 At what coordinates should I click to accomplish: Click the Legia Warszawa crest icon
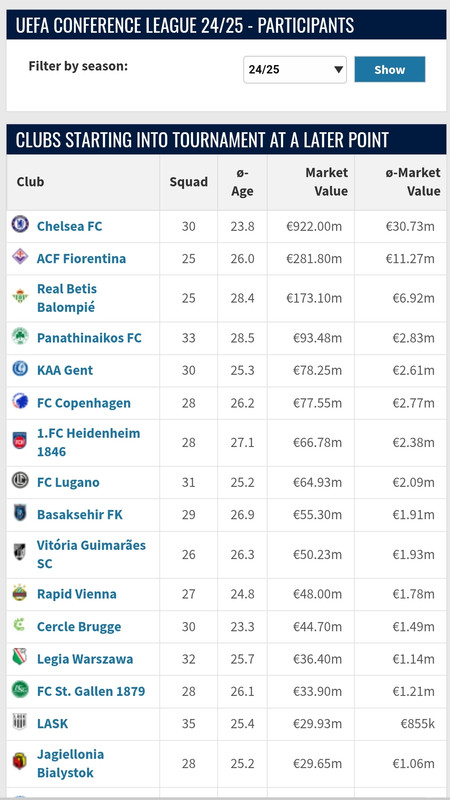click(x=19, y=657)
